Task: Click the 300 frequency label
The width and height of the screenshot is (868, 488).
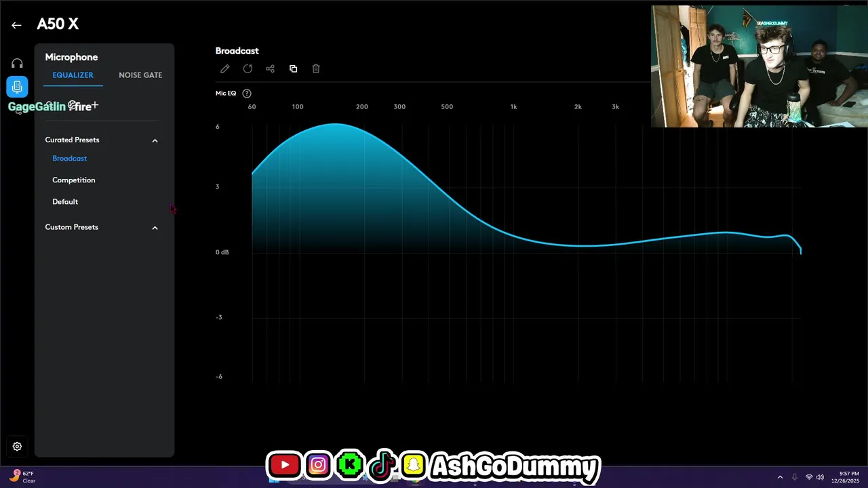Action: pyautogui.click(x=399, y=107)
